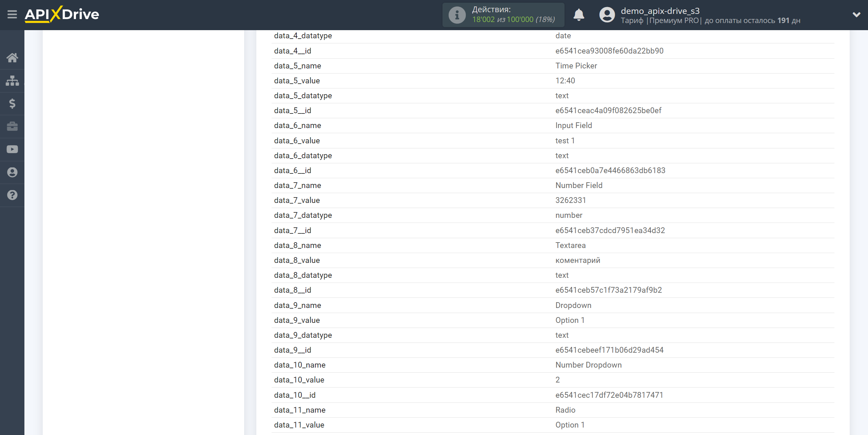Select the data_5_datatype label
Image resolution: width=868 pixels, height=435 pixels.
click(303, 96)
